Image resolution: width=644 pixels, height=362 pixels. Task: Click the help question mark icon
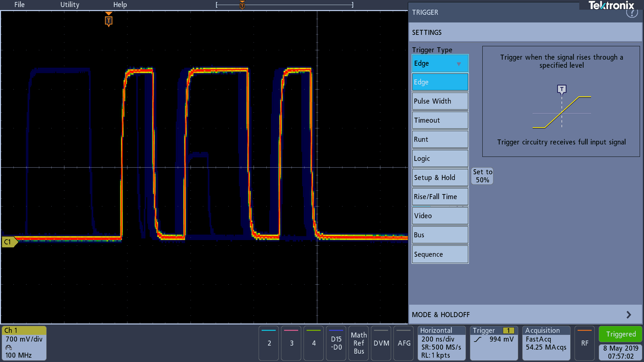(x=632, y=13)
